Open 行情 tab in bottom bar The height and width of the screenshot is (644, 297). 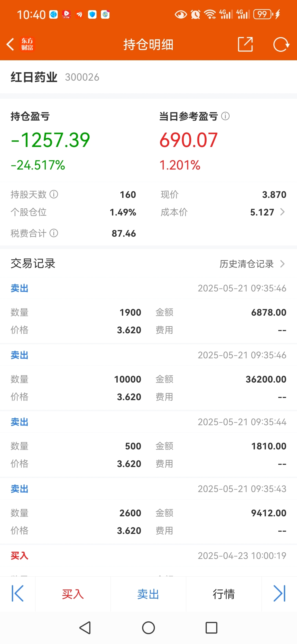(x=224, y=594)
